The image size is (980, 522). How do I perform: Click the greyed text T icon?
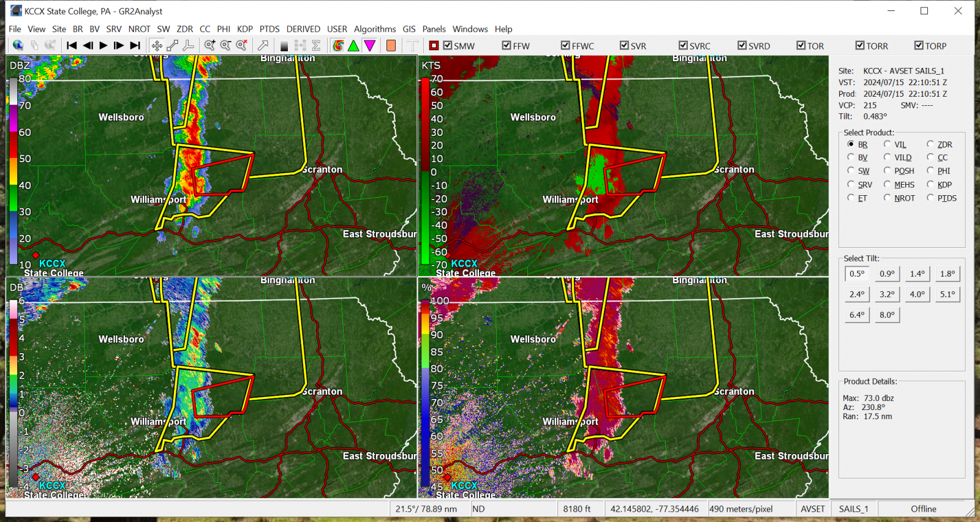coord(412,45)
